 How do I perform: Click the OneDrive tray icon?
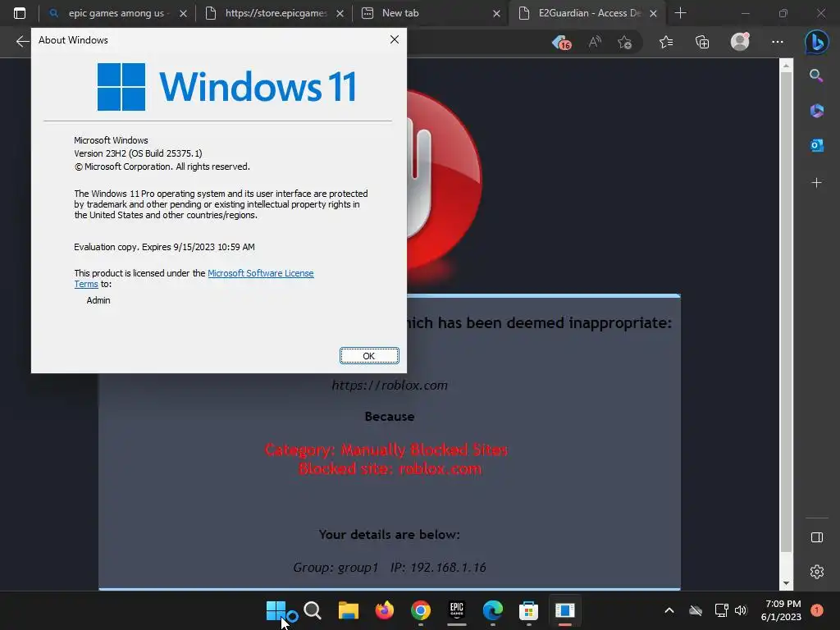pyautogui.click(x=696, y=610)
